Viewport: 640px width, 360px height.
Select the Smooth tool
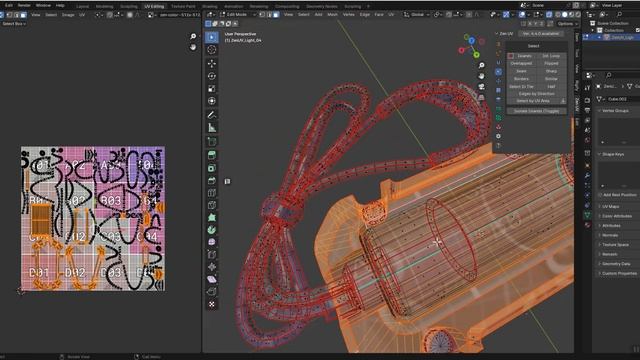click(211, 242)
